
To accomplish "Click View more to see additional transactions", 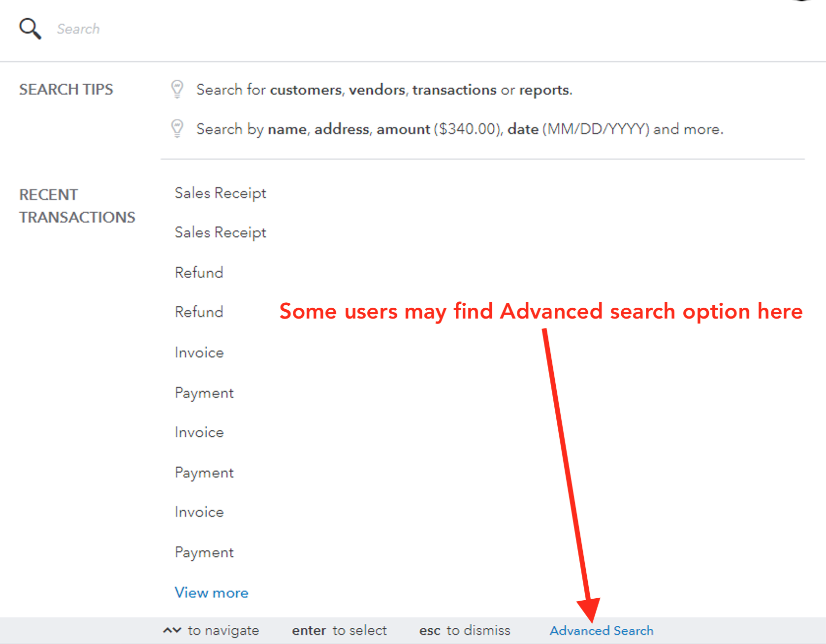I will pyautogui.click(x=211, y=592).
